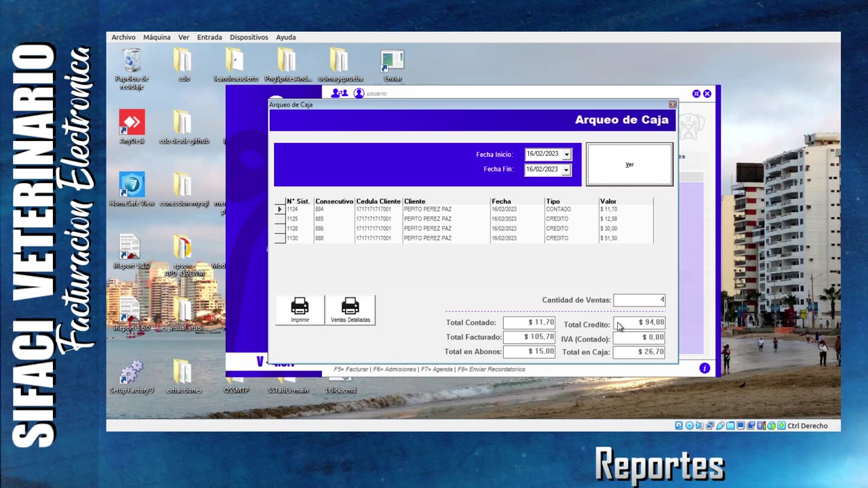Open the Ver menu in VirtualBox menu bar

coord(184,37)
